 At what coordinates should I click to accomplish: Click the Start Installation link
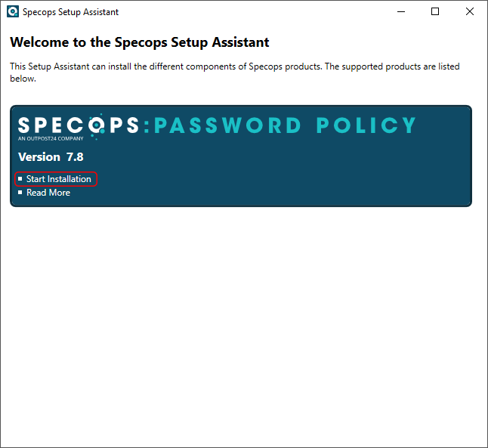pyautogui.click(x=58, y=179)
